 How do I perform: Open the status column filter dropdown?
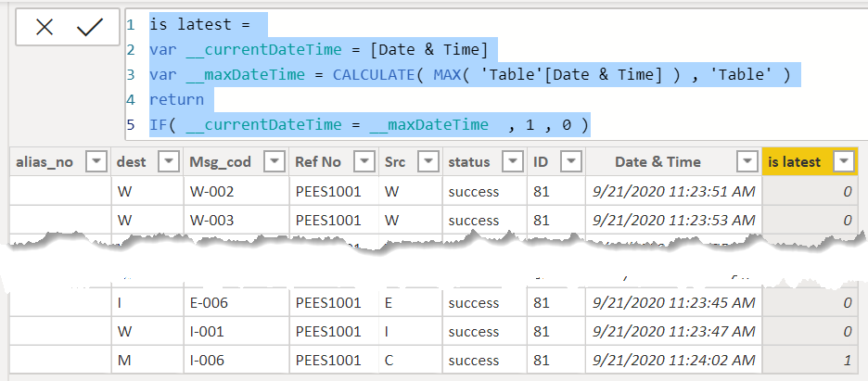click(x=513, y=162)
